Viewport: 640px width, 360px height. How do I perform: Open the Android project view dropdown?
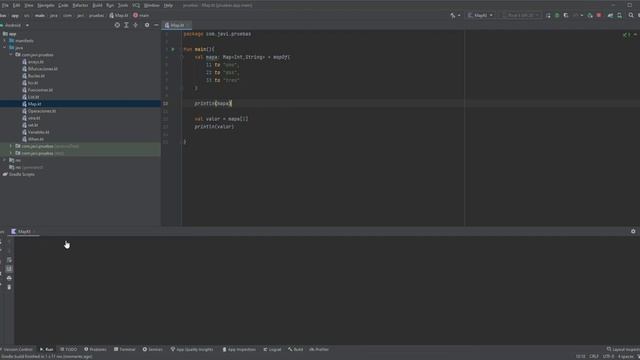pyautogui.click(x=16, y=25)
